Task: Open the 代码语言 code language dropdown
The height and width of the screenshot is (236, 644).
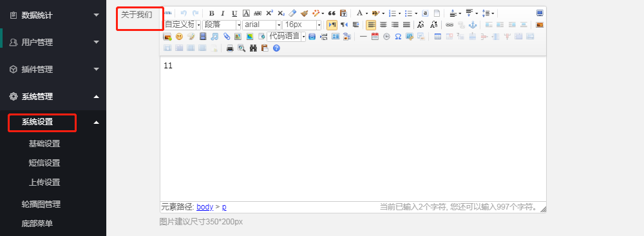Action: click(303, 37)
